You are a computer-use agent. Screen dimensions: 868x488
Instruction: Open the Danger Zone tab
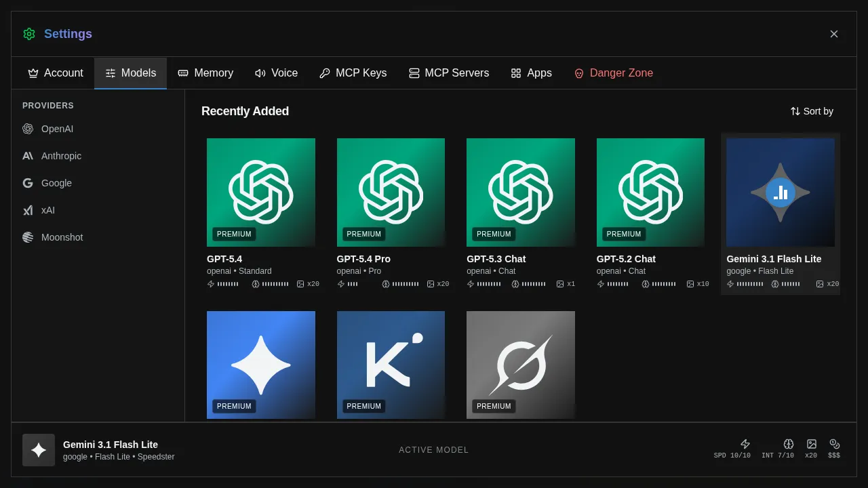pyautogui.click(x=614, y=73)
